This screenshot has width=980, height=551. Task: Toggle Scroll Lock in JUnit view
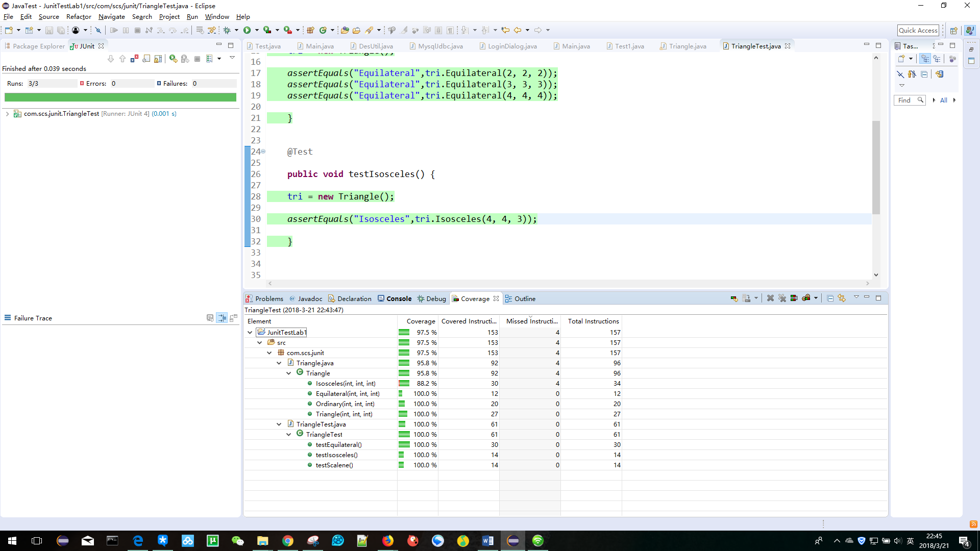(x=158, y=59)
